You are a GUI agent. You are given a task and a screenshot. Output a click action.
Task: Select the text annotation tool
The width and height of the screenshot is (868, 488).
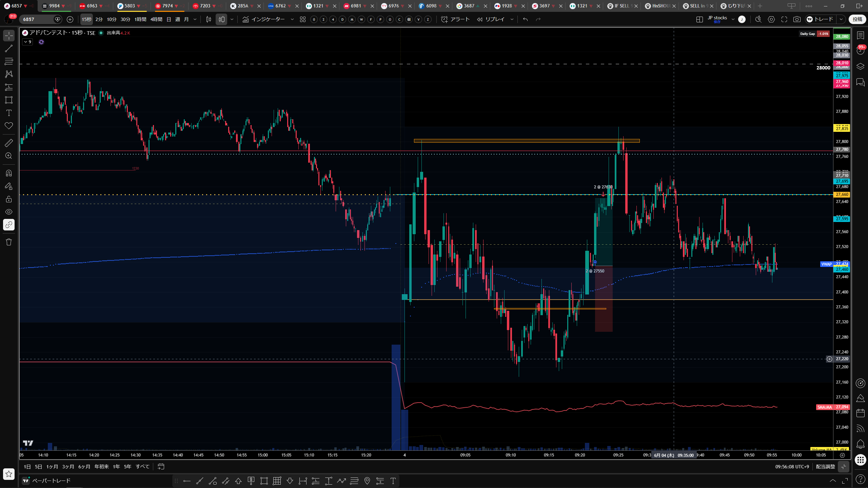click(9, 113)
